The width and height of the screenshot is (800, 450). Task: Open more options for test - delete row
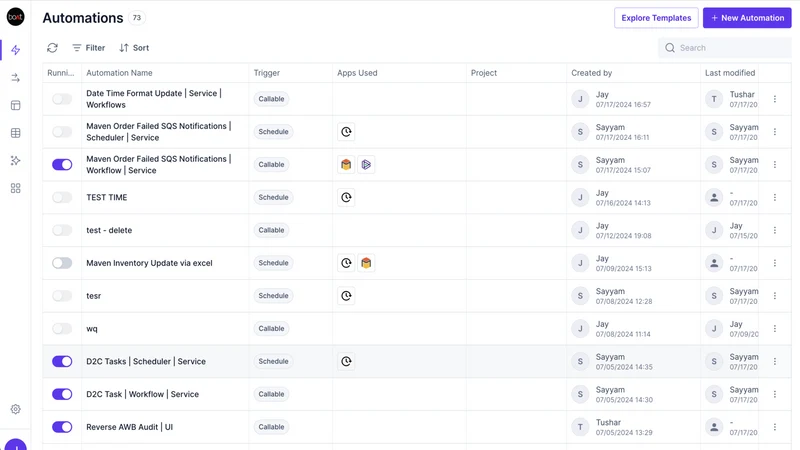[x=774, y=230]
